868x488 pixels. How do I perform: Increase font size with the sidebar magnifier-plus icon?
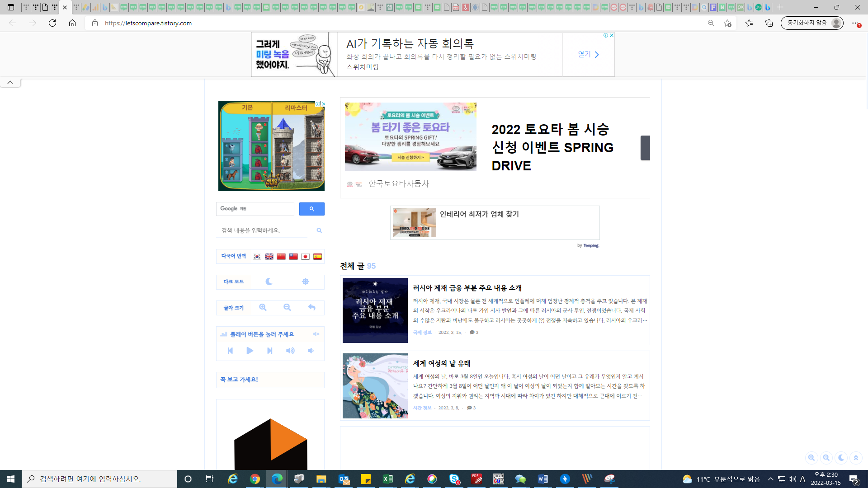coord(263,308)
